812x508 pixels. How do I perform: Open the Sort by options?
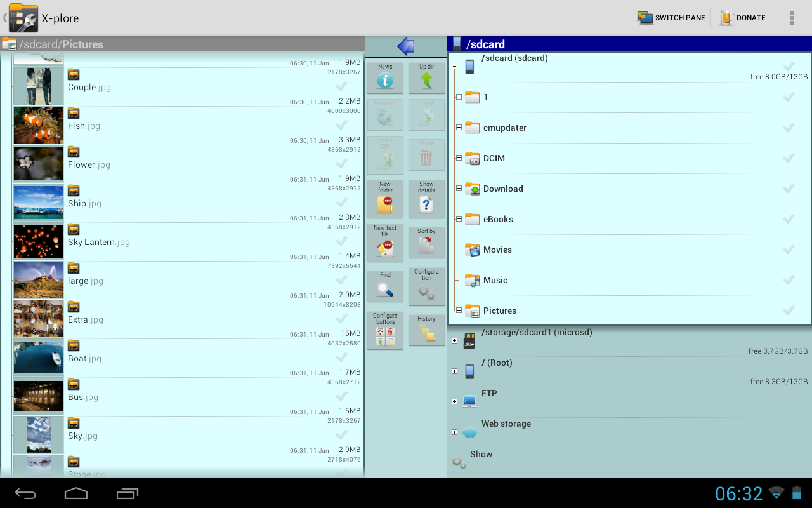(426, 243)
